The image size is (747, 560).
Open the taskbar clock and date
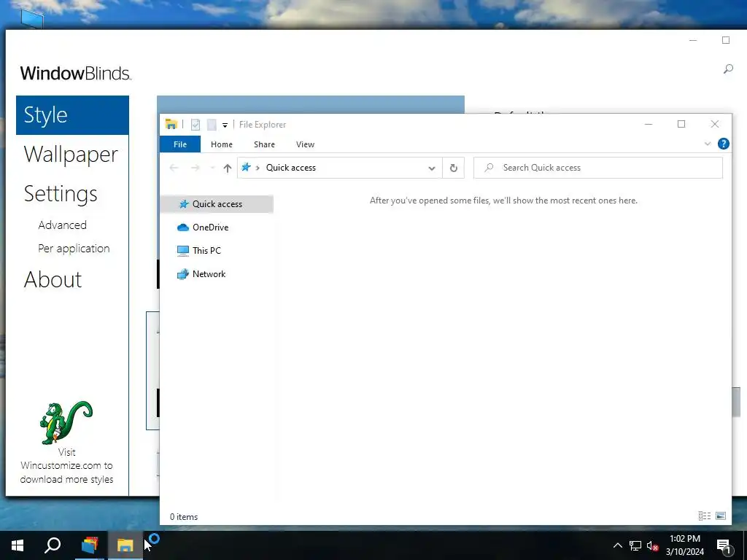pos(684,545)
